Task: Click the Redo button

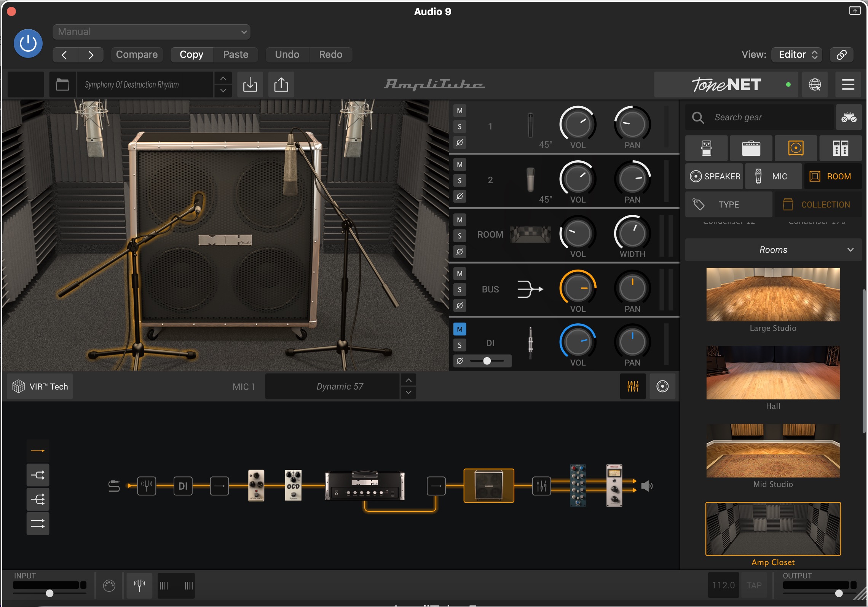Action: point(330,54)
